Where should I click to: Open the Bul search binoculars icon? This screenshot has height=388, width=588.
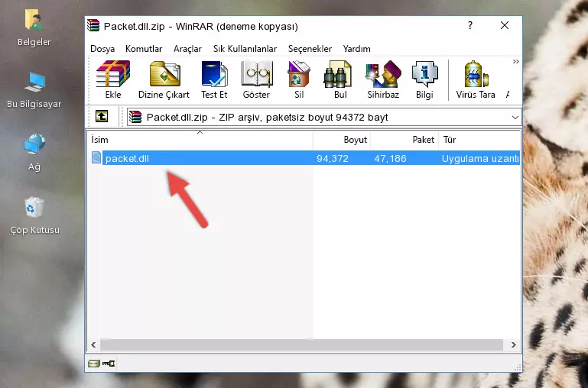pos(339,79)
